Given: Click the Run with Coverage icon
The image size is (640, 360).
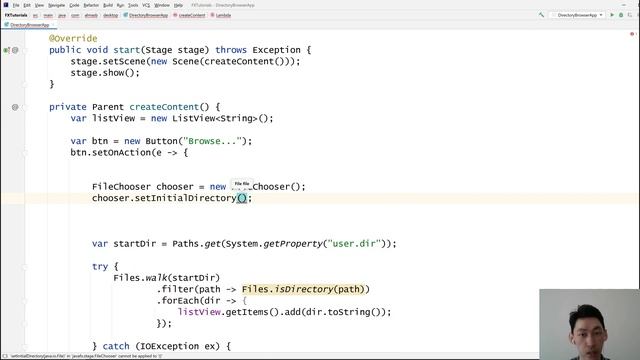Looking at the screenshot, I should pos(630,15).
